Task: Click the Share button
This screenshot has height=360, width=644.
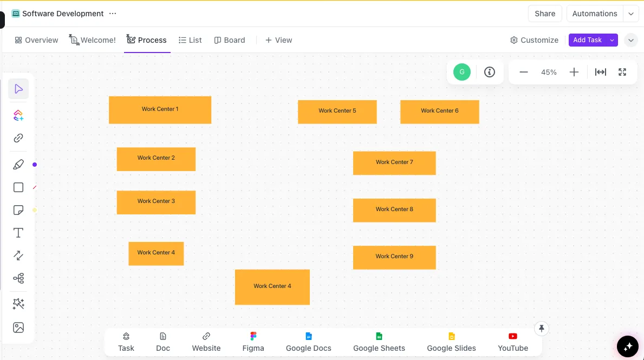Action: 544,14
